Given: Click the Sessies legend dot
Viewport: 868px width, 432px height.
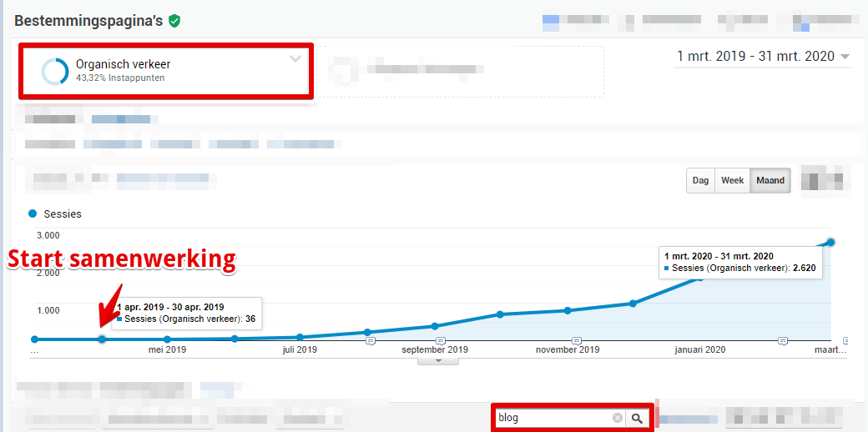Looking at the screenshot, I should click(x=33, y=213).
